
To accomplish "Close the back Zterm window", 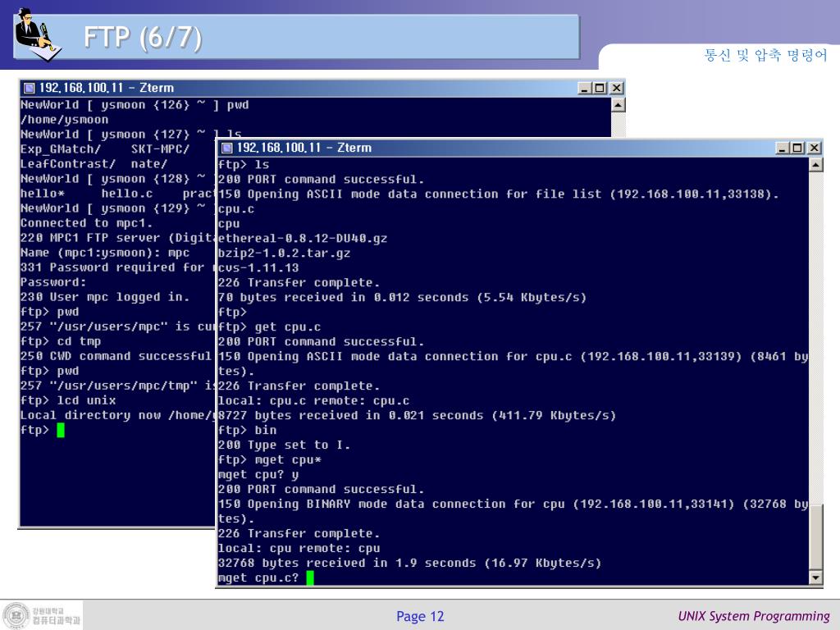I will coord(617,88).
